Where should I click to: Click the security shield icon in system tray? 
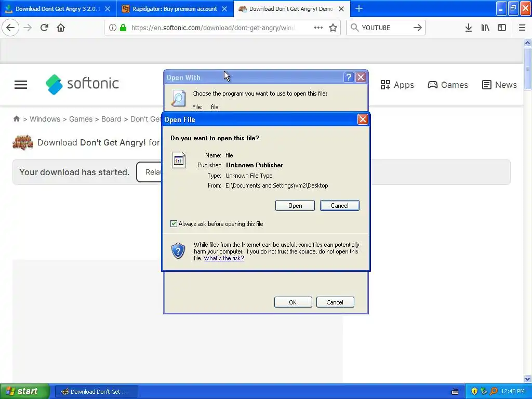tap(474, 391)
